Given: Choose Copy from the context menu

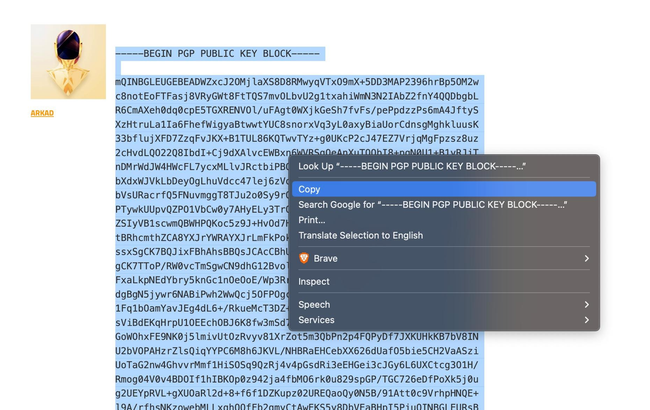Looking at the screenshot, I should [310, 189].
